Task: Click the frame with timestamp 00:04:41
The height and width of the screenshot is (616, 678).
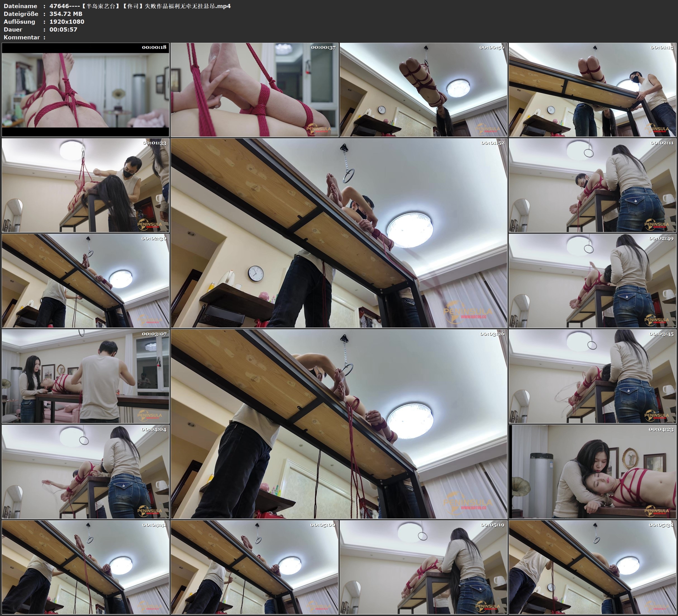Action: [85, 567]
